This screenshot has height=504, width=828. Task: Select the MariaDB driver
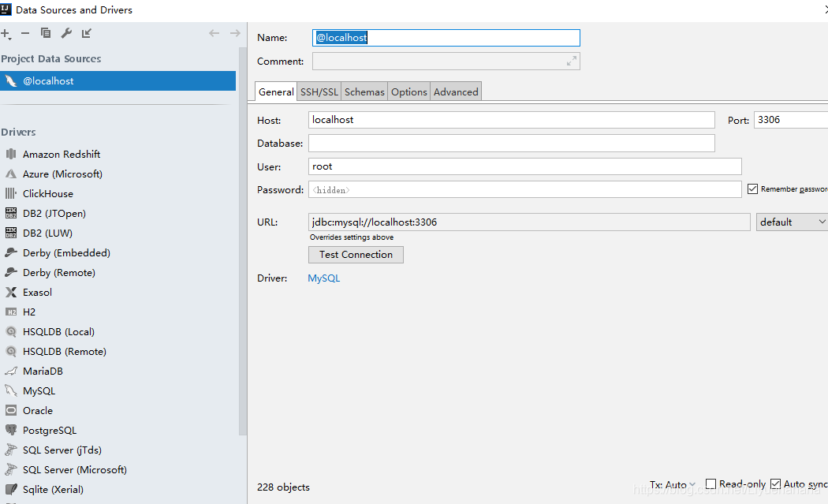coord(43,371)
